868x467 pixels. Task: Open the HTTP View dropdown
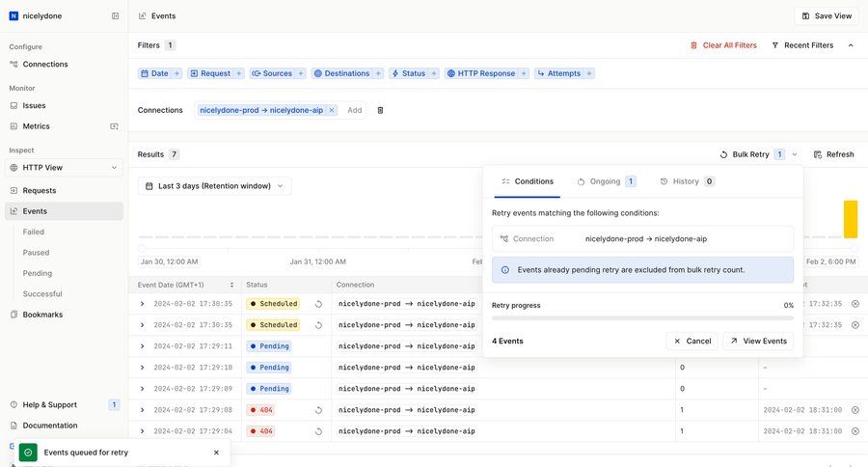click(x=64, y=168)
